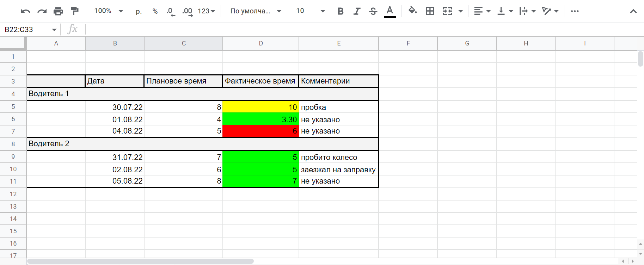Screen dimensions: 644x265
Task: Open the Borders grid tool
Action: point(430,11)
